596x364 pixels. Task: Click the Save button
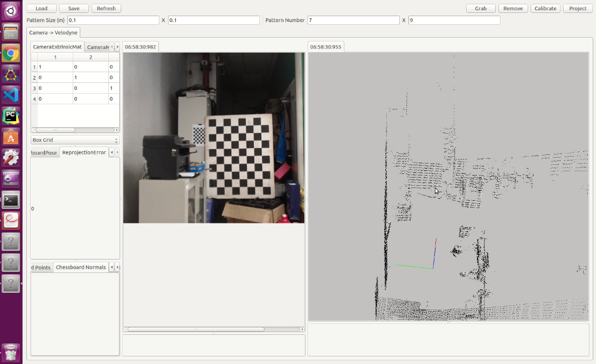coord(74,9)
